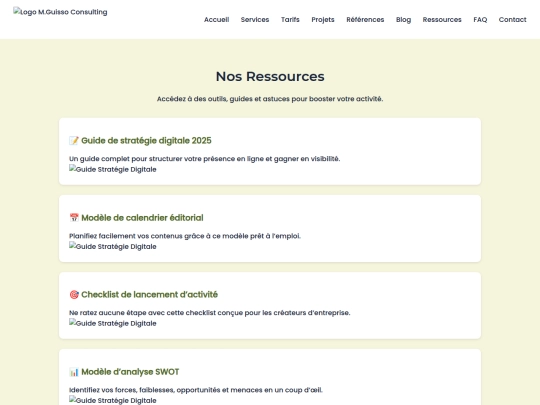
Task: Open the Accueil menu item
Action: (216, 20)
